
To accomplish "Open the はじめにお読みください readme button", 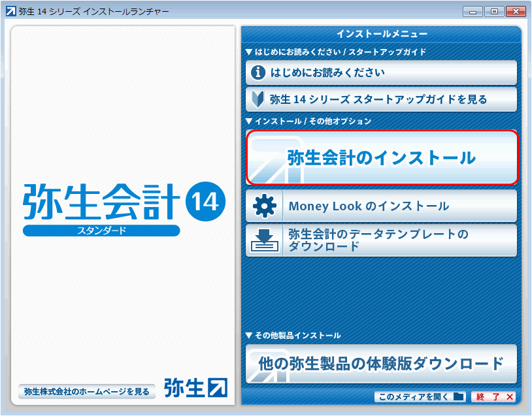I will [x=381, y=72].
